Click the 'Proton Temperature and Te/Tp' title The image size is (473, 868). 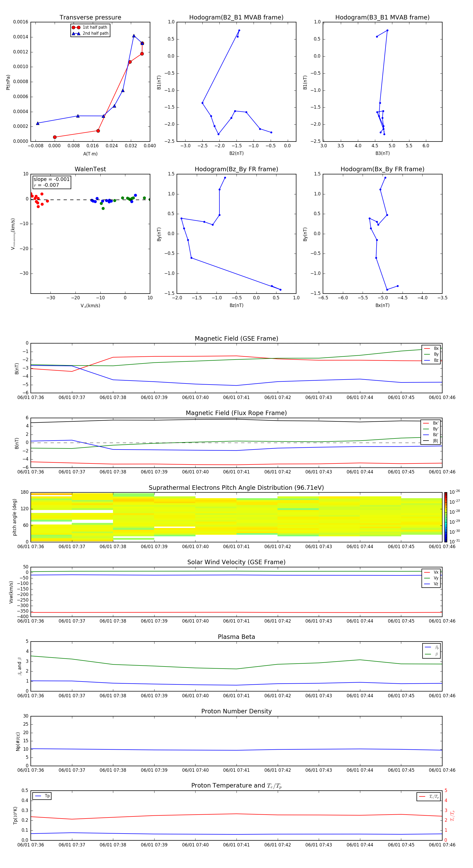(236, 785)
